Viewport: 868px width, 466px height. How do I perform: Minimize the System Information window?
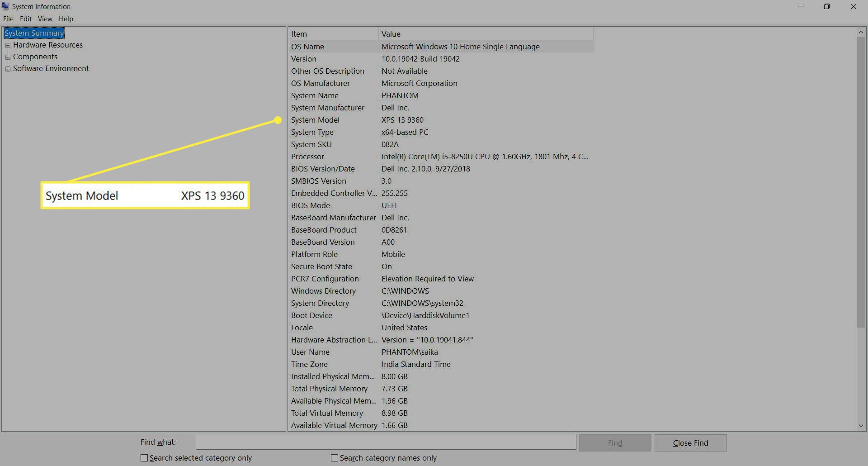(801, 6)
